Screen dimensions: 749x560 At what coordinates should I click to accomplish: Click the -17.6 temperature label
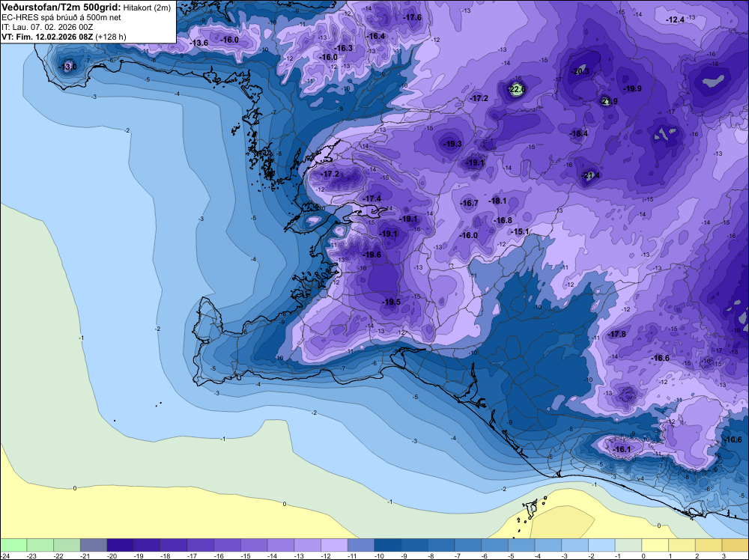[413, 18]
